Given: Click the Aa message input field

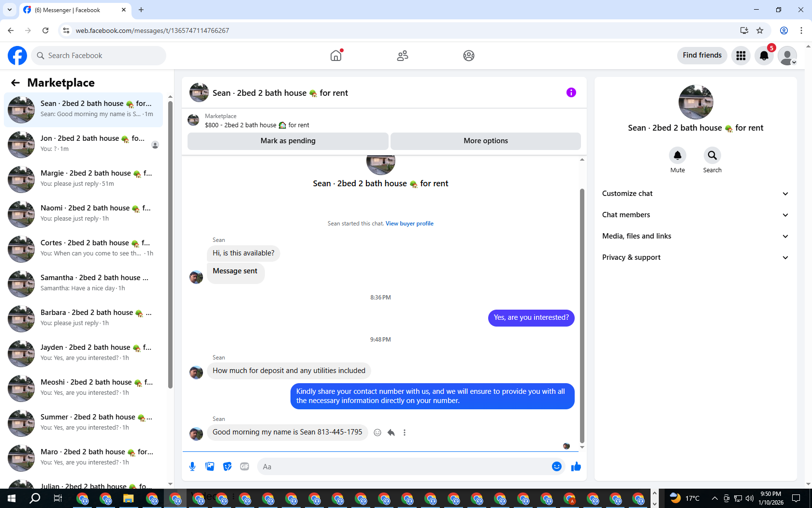Looking at the screenshot, I should [404, 467].
